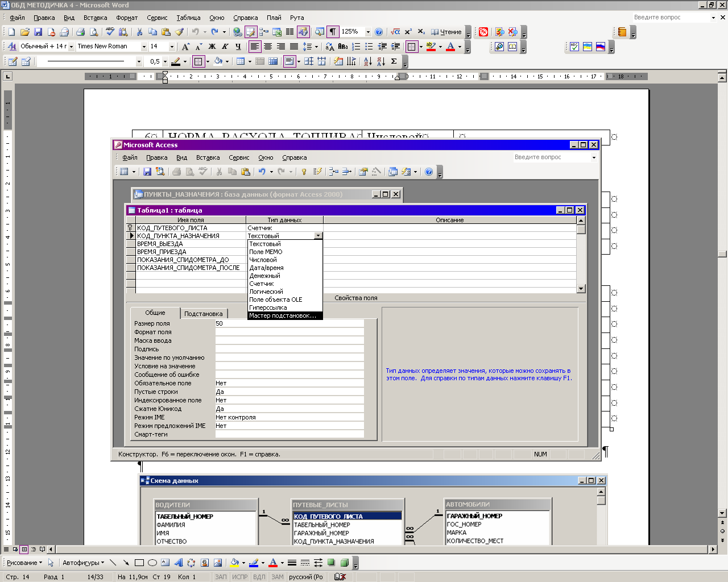Apply subscript with the x₂ icon
Screen dimensions: 728x582
[421, 32]
